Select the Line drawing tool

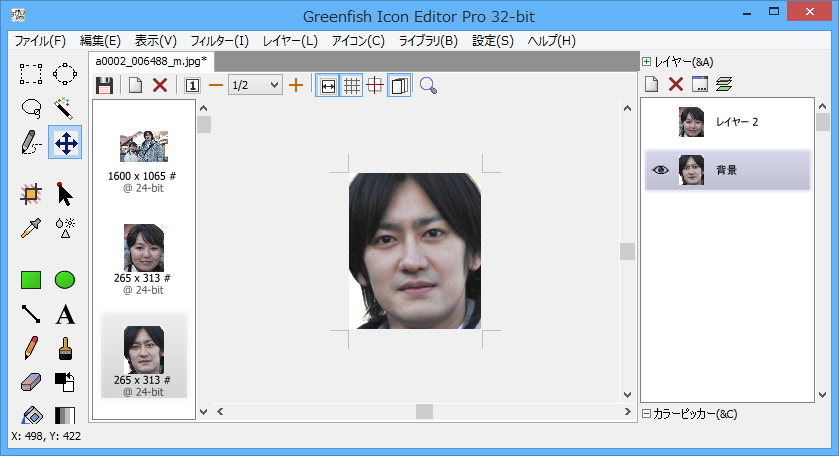click(31, 314)
